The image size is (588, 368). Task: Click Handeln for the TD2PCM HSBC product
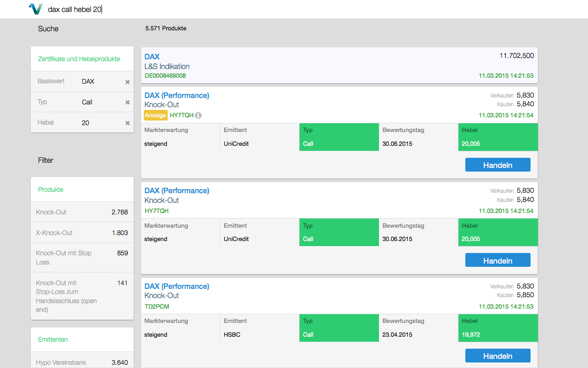coord(498,356)
